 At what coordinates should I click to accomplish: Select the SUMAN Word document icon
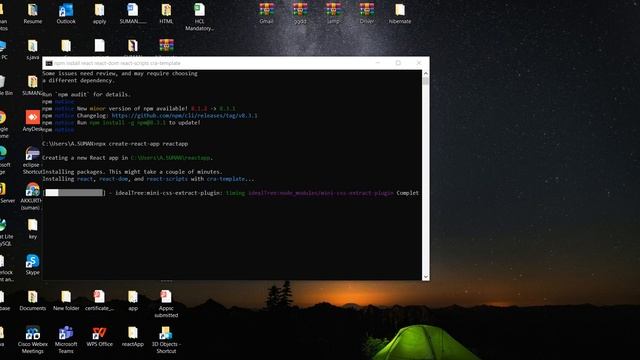click(133, 14)
